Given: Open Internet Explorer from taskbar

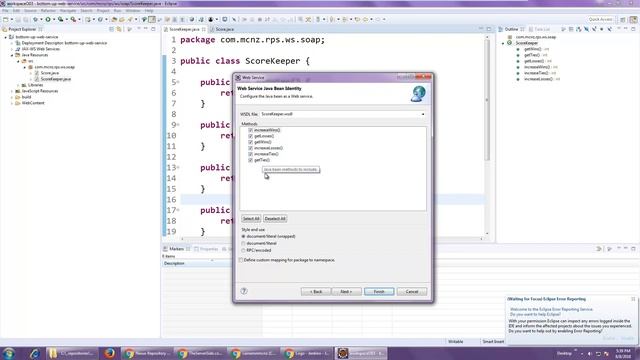Looking at the screenshot, I should [34, 353].
